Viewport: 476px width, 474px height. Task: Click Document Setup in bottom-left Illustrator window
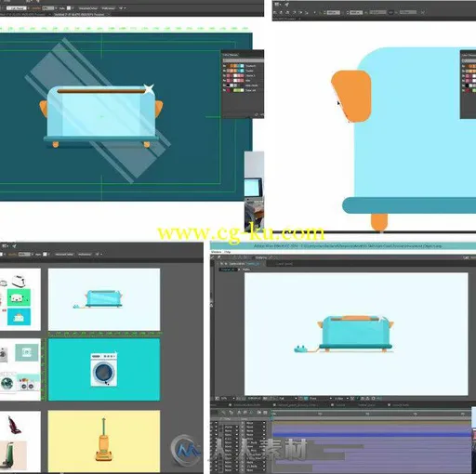64,255
